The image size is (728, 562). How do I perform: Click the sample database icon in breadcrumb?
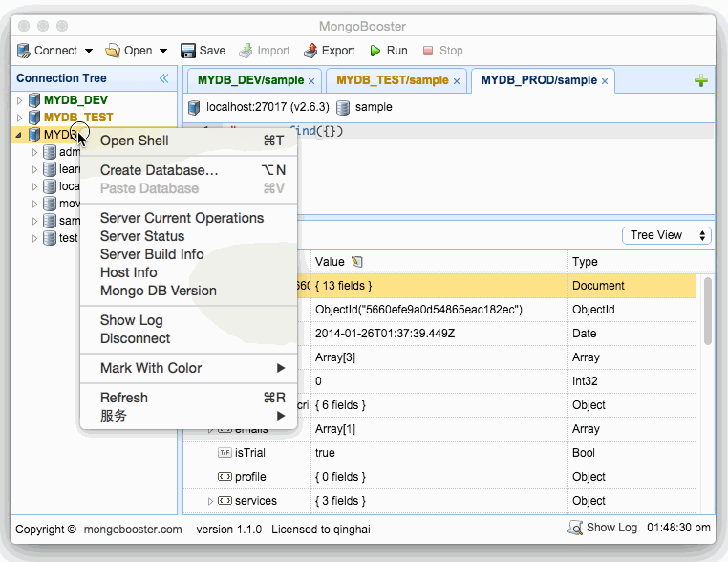coord(343,107)
